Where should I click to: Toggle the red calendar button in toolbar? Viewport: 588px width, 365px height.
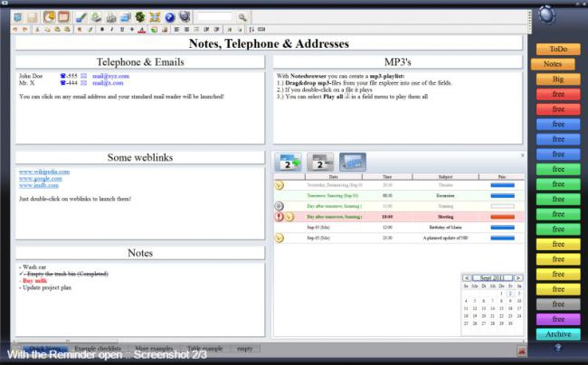63,17
